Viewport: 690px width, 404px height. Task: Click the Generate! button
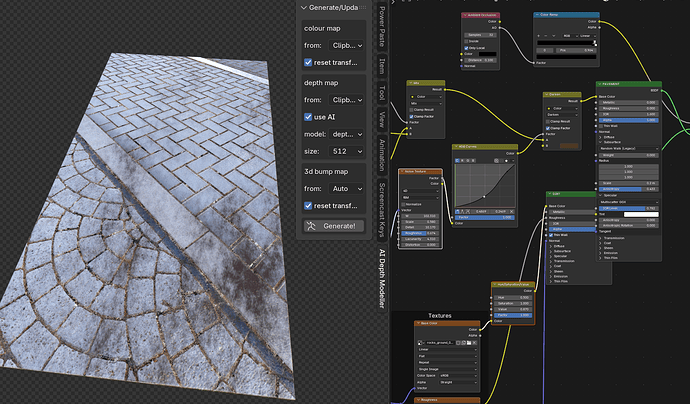click(334, 226)
